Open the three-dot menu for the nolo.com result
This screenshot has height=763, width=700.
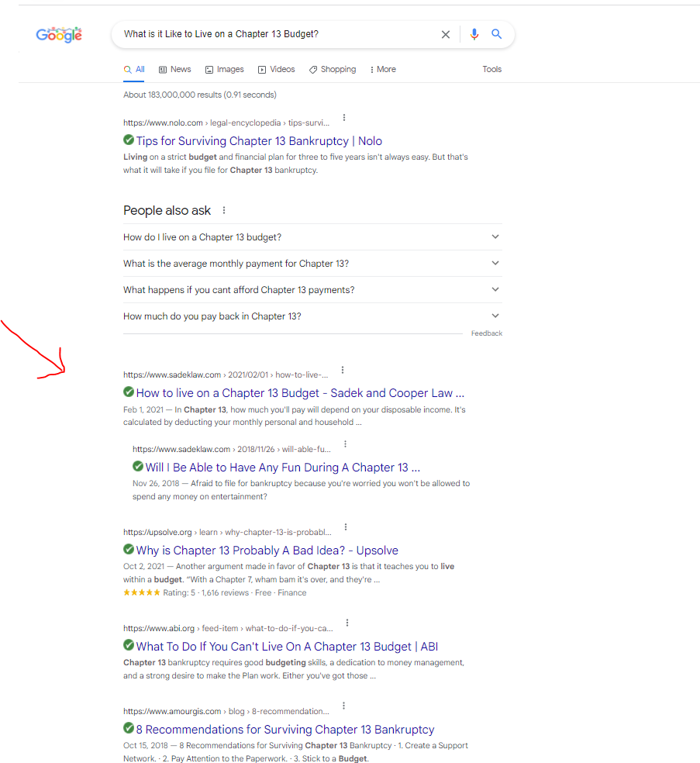344,118
